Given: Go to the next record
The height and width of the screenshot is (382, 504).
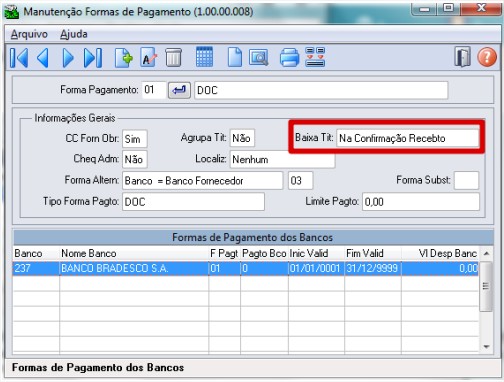Looking at the screenshot, I should pos(68,58).
